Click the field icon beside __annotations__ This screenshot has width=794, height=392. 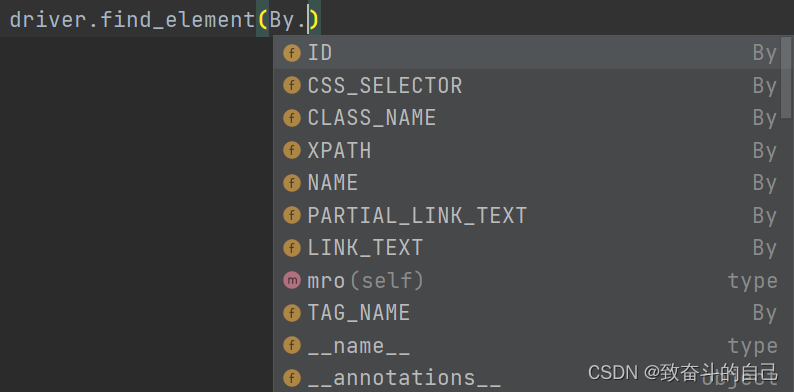click(292, 378)
